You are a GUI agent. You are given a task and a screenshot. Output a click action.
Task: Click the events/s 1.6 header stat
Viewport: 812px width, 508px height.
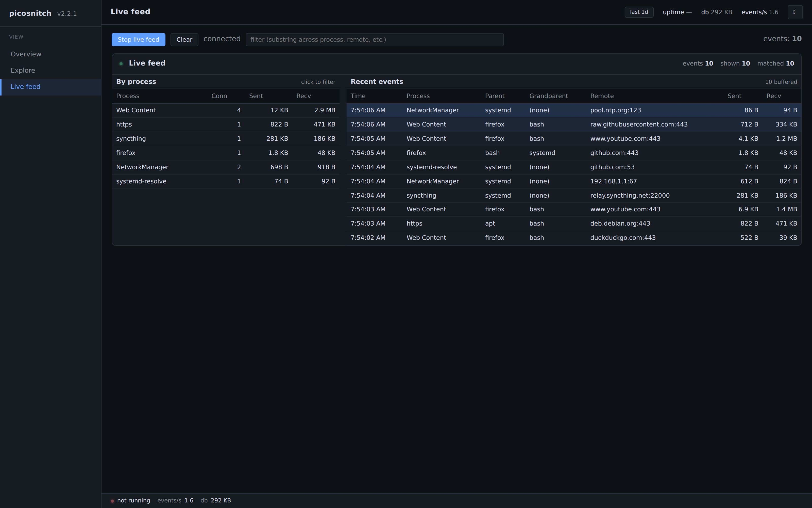pos(760,12)
